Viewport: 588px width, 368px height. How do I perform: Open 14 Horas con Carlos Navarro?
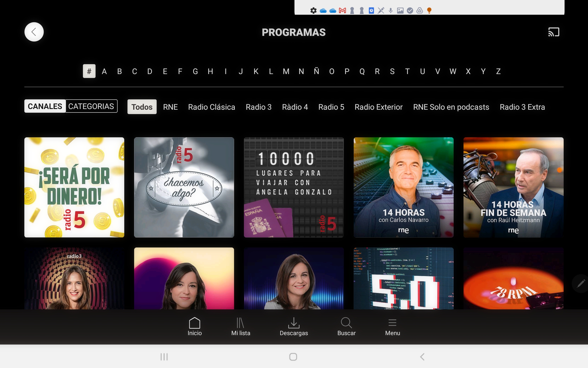point(404,187)
